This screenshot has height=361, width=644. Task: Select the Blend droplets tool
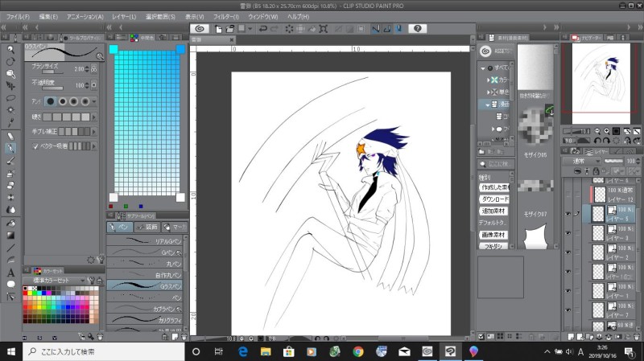10,210
